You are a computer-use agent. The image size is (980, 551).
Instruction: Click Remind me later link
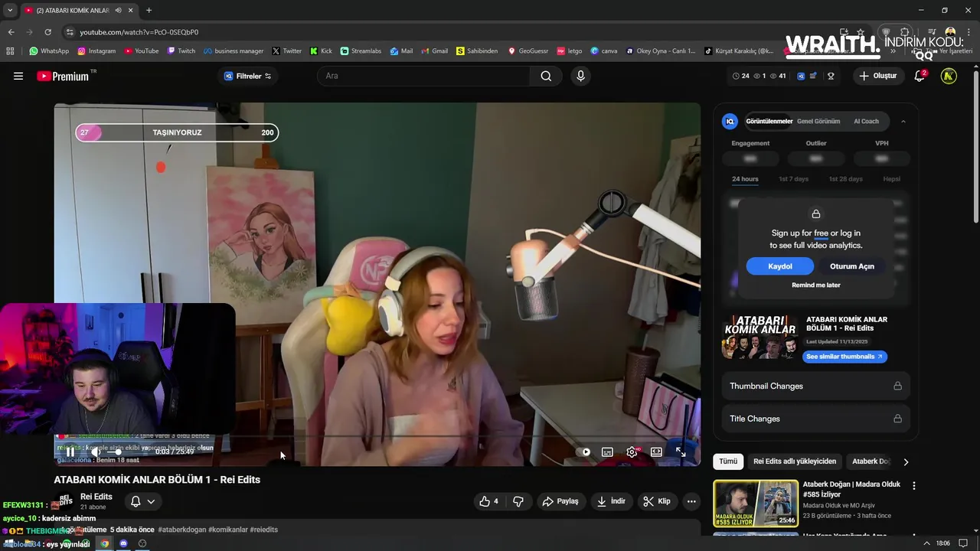coord(815,285)
